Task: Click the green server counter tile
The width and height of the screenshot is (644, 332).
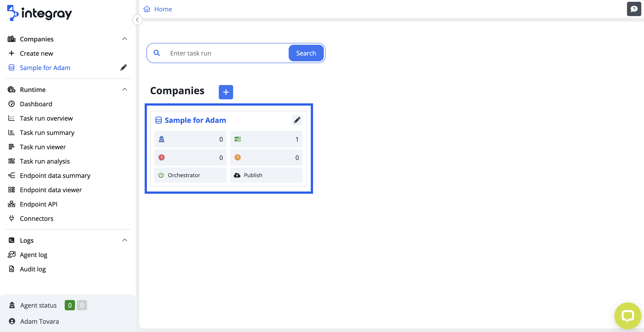Action: tap(266, 139)
